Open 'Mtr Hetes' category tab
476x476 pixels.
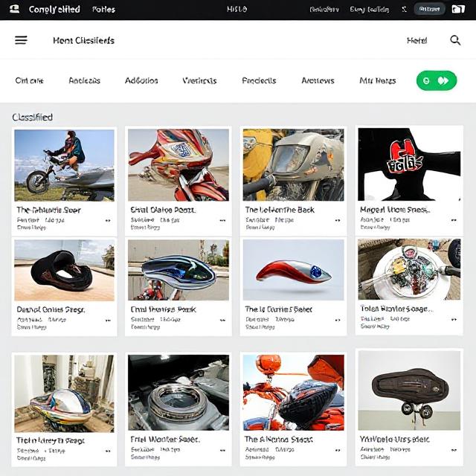[x=378, y=81]
